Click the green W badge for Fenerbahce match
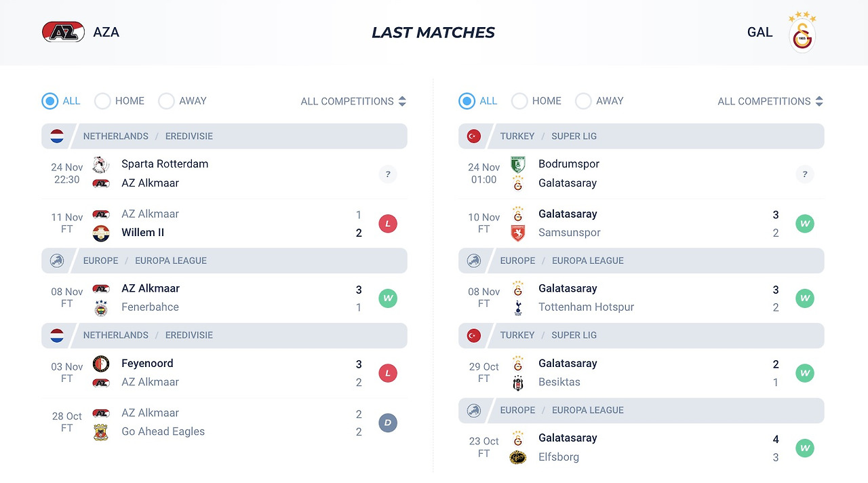868x483 pixels. pyautogui.click(x=388, y=298)
